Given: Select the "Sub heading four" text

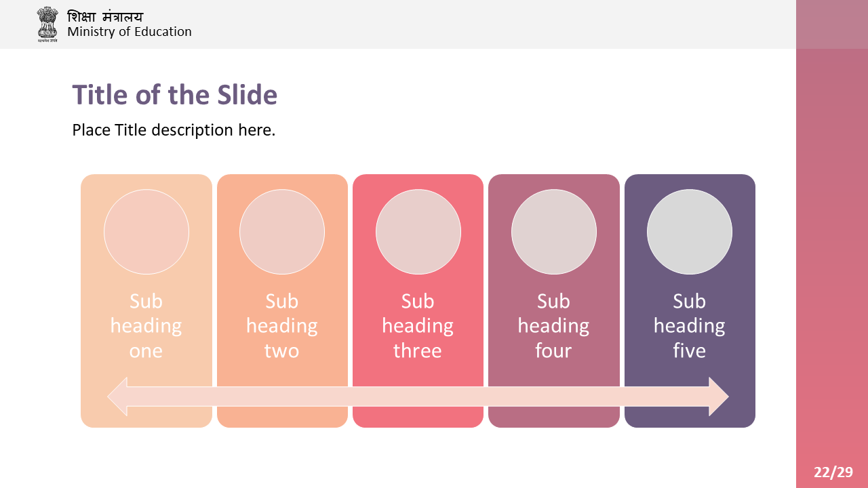Looking at the screenshot, I should pos(553,325).
